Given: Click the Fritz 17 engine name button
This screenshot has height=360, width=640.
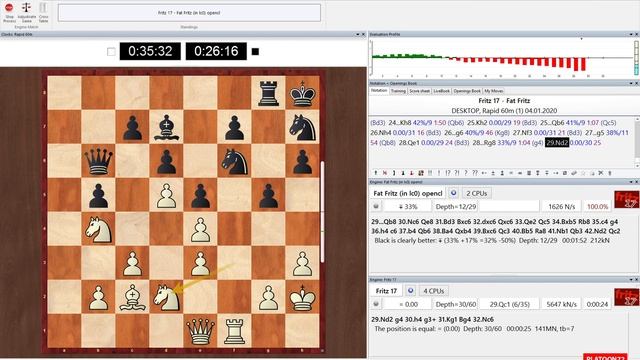Looking at the screenshot, I should (386, 291).
